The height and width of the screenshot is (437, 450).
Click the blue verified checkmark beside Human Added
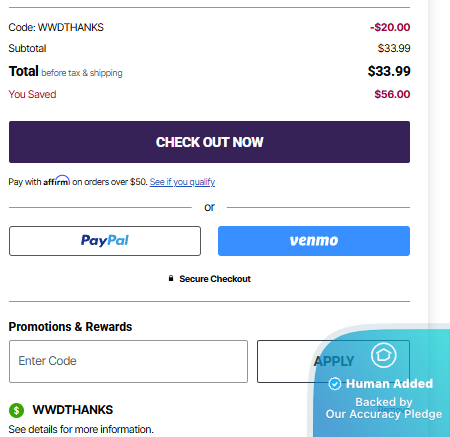tap(335, 384)
